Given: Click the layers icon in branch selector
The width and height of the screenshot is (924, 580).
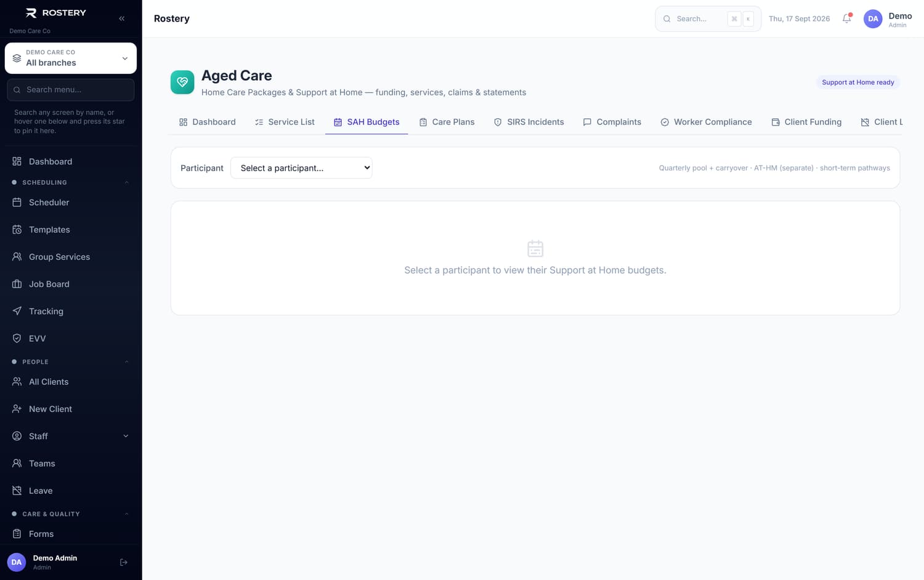Looking at the screenshot, I should pyautogui.click(x=17, y=58).
